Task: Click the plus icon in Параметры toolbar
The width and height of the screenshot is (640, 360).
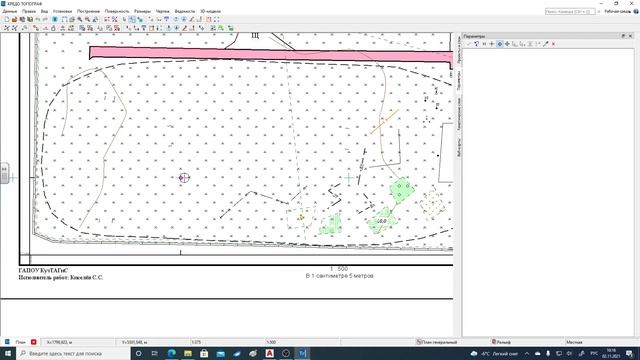Action: tap(492, 44)
